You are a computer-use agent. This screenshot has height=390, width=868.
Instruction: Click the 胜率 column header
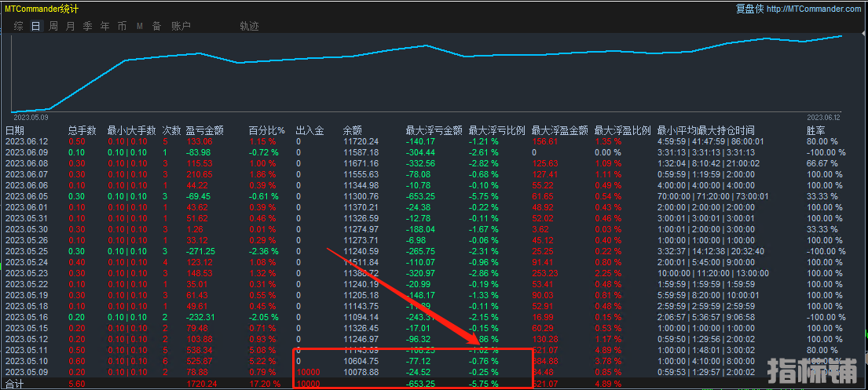816,130
